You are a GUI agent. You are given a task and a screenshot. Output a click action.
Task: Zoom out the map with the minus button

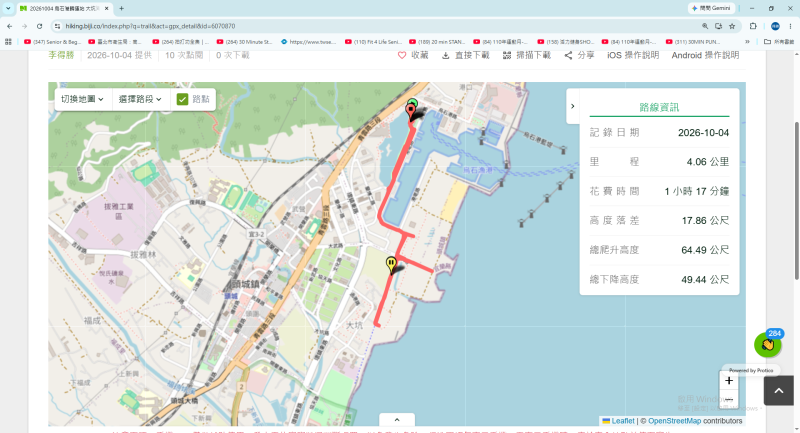point(729,399)
